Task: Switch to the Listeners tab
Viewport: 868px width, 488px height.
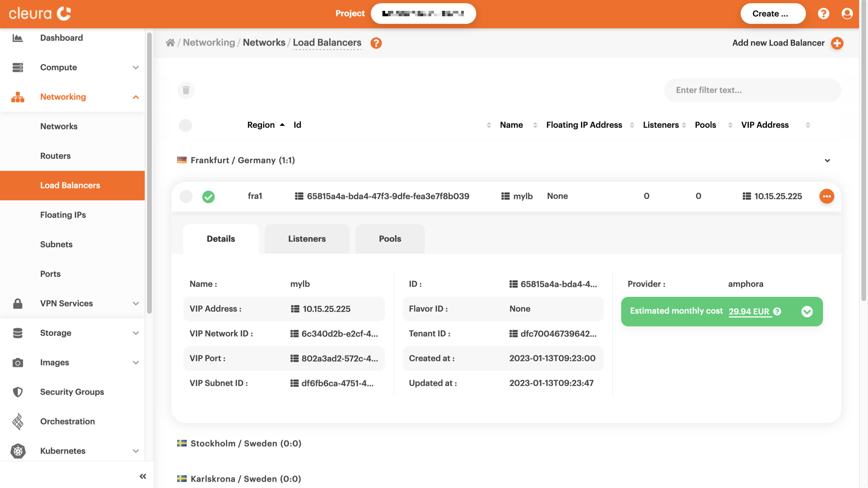Action: (x=307, y=239)
